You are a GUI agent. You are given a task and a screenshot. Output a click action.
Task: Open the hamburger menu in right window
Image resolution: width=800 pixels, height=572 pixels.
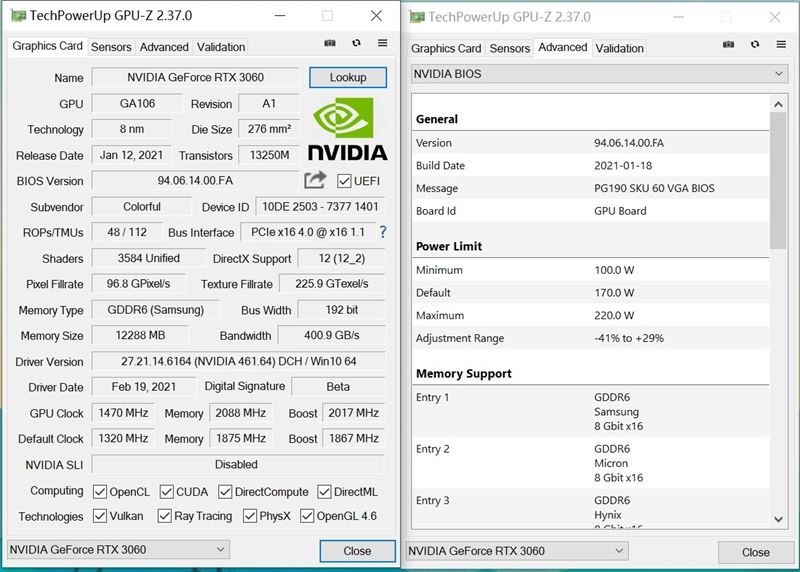pos(780,44)
